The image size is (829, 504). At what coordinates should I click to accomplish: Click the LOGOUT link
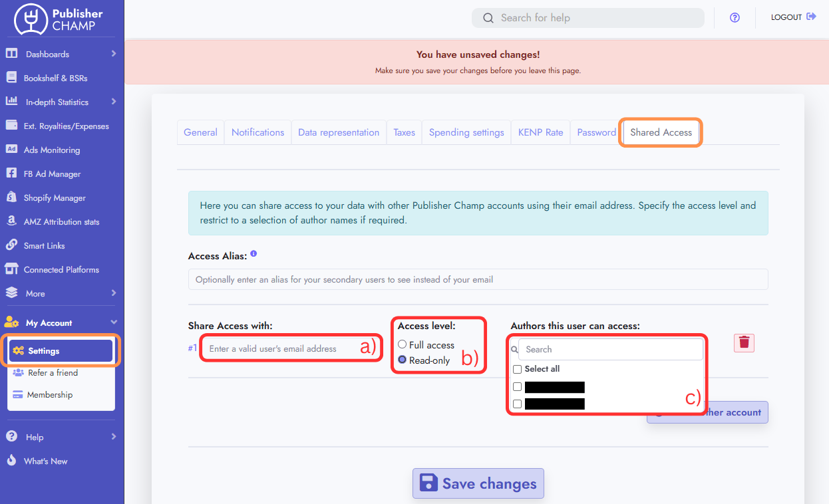[x=793, y=17]
